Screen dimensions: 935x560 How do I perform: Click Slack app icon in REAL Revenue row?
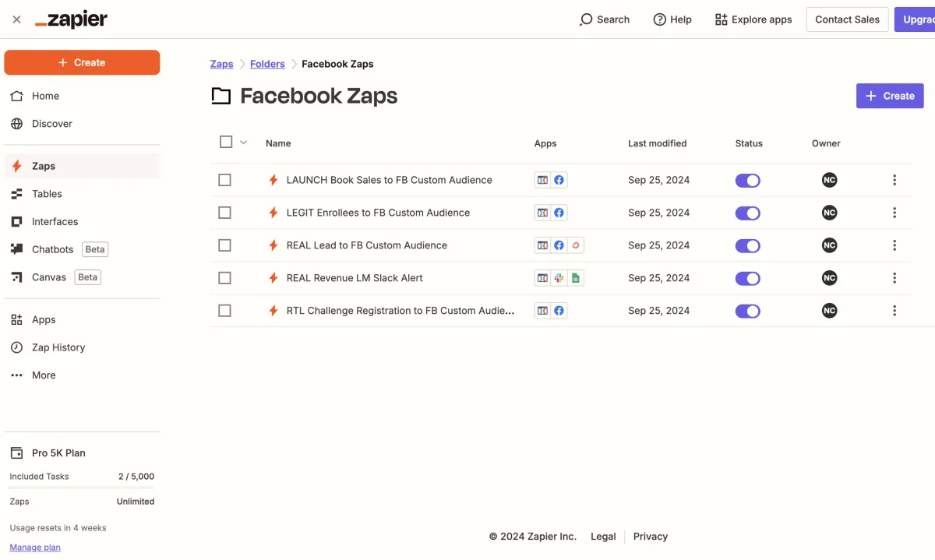pyautogui.click(x=559, y=278)
